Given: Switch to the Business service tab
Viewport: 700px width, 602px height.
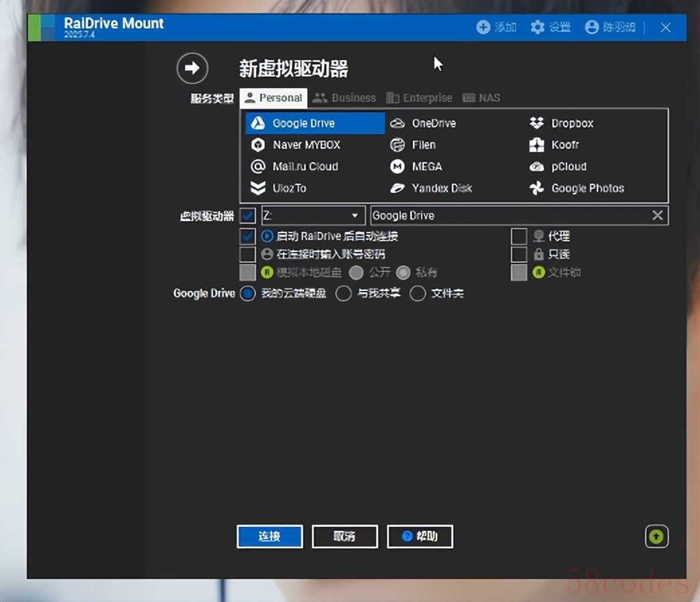Looking at the screenshot, I should point(345,98).
